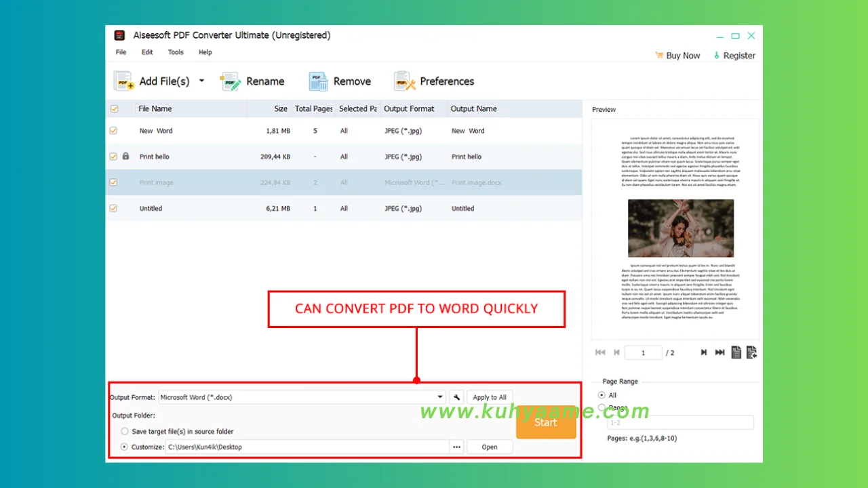
Task: Click Microsoft Word format in Print image row
Action: pos(414,182)
